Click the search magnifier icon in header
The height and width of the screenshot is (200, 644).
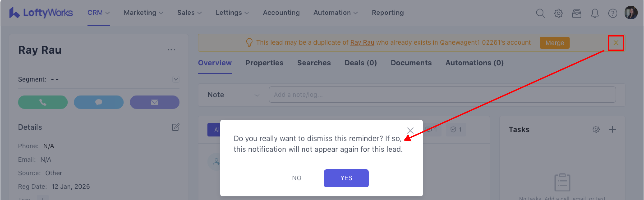540,13
